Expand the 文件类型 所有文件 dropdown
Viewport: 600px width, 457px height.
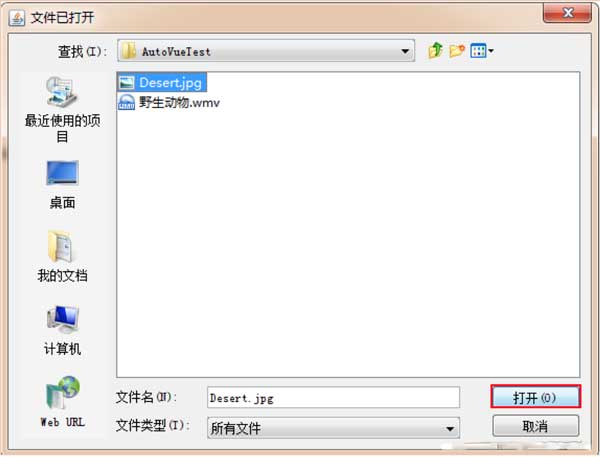[x=450, y=428]
